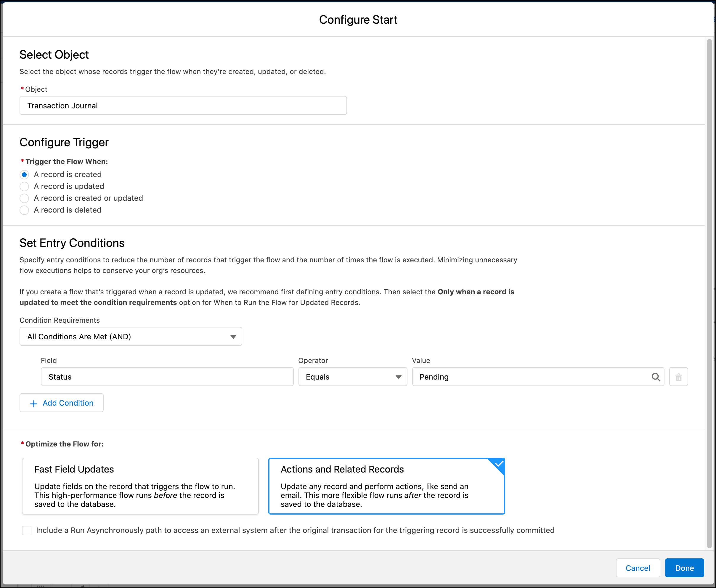Click the Cancel button

[638, 568]
